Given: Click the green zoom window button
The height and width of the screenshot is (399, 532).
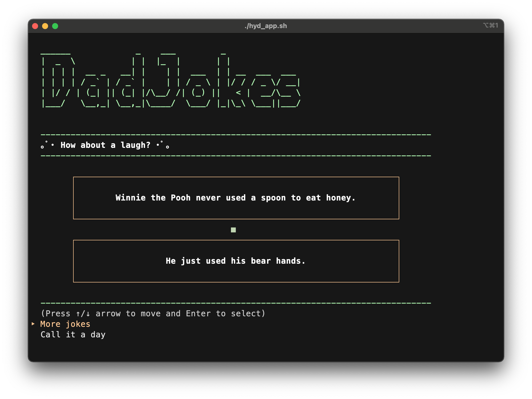Looking at the screenshot, I should click(55, 26).
